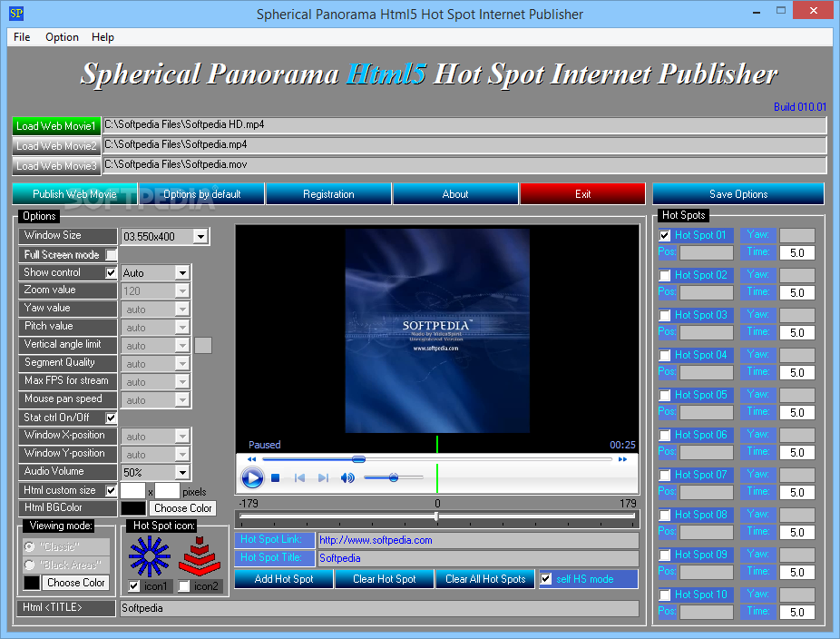This screenshot has height=639, width=840.
Task: Open the Vertical angle limit dropdown
Action: 182,346
